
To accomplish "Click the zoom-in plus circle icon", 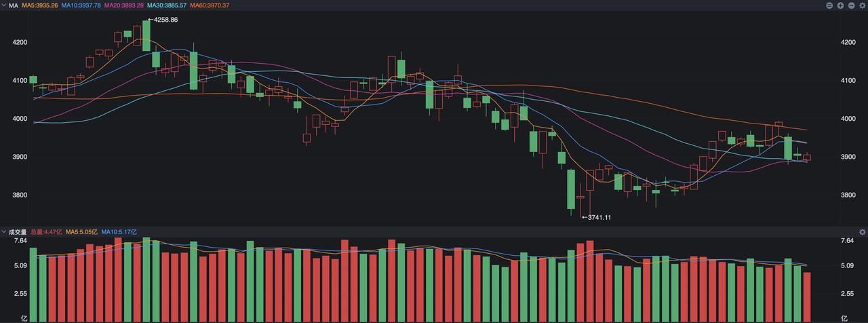I will coord(840,5).
